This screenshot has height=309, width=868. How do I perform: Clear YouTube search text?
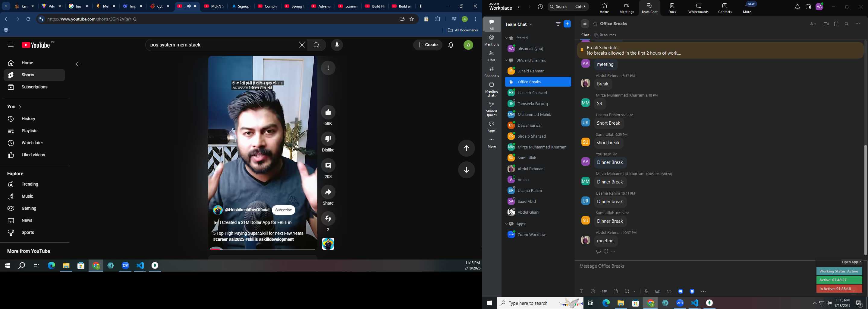(302, 45)
